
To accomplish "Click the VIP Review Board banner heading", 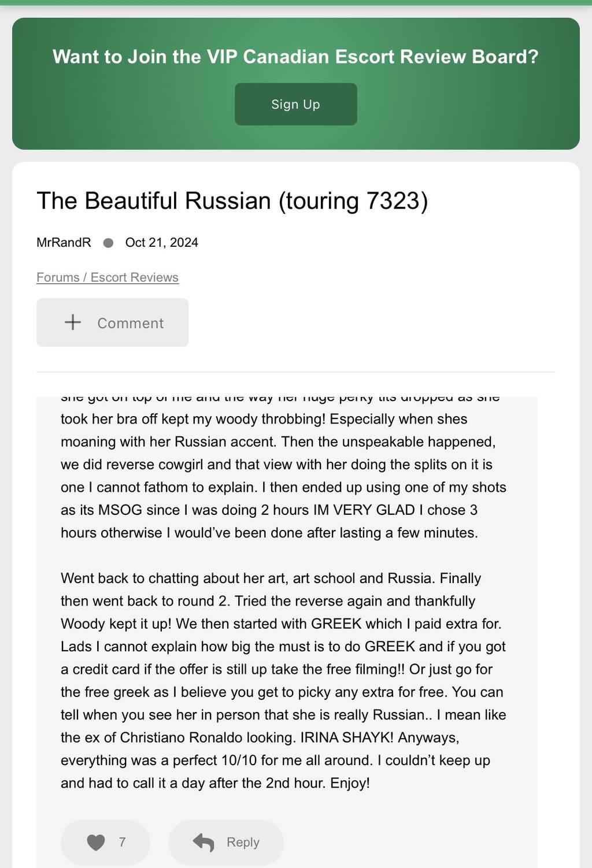I will click(x=295, y=57).
